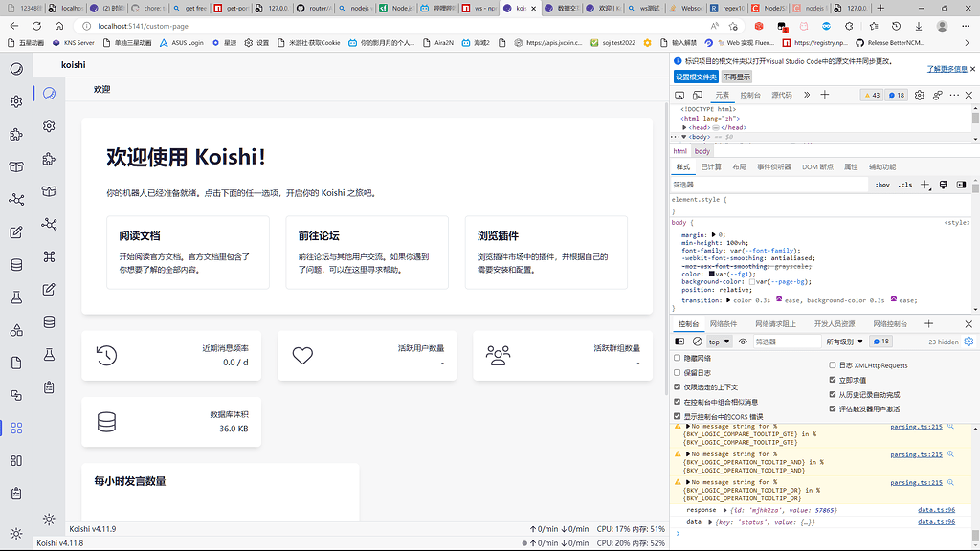Viewport: 980px width, 551px height.
Task: Expand the response object log entry
Action: click(x=725, y=511)
